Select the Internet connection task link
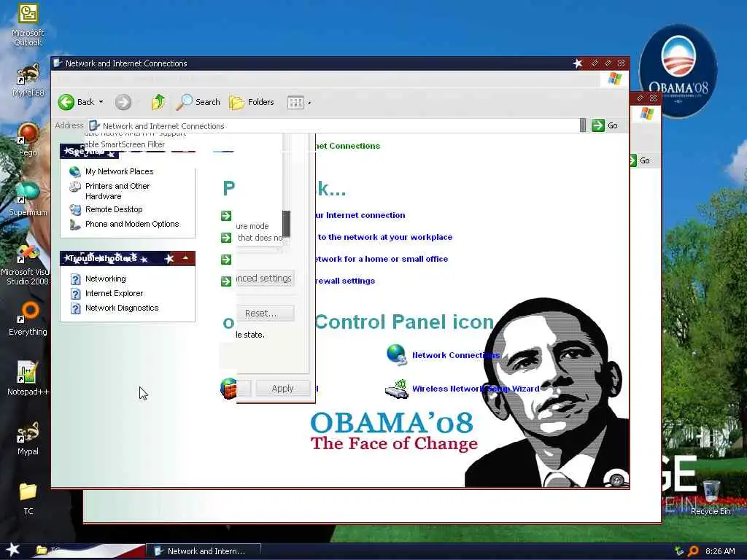The image size is (747, 560). tap(360, 215)
